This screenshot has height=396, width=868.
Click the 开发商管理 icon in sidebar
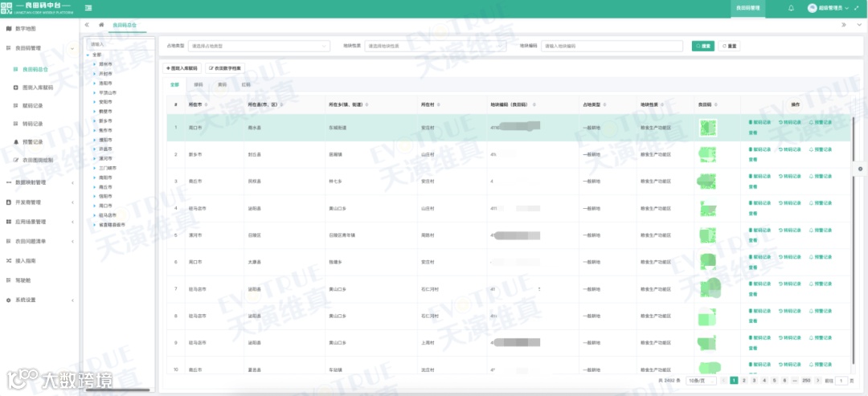[x=8, y=202]
